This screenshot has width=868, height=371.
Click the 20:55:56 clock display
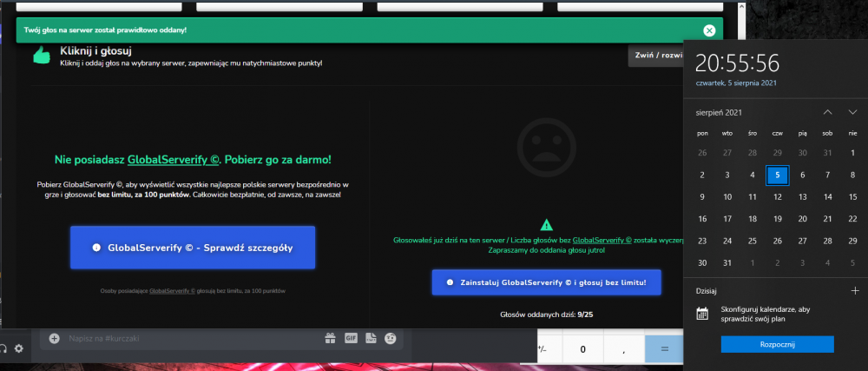[737, 63]
